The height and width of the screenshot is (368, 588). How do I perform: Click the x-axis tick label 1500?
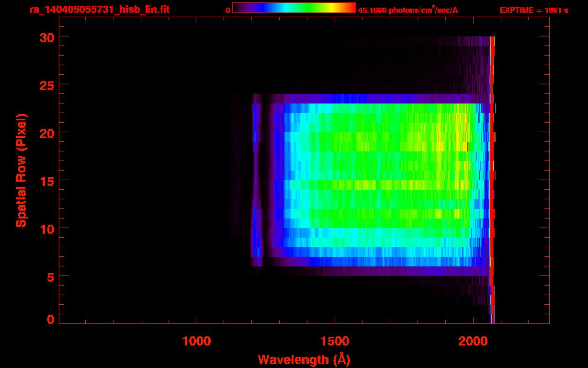pos(335,341)
